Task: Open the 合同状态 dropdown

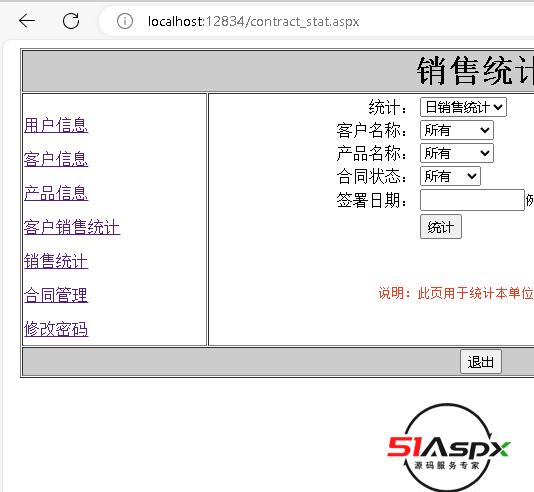Action: point(450,176)
